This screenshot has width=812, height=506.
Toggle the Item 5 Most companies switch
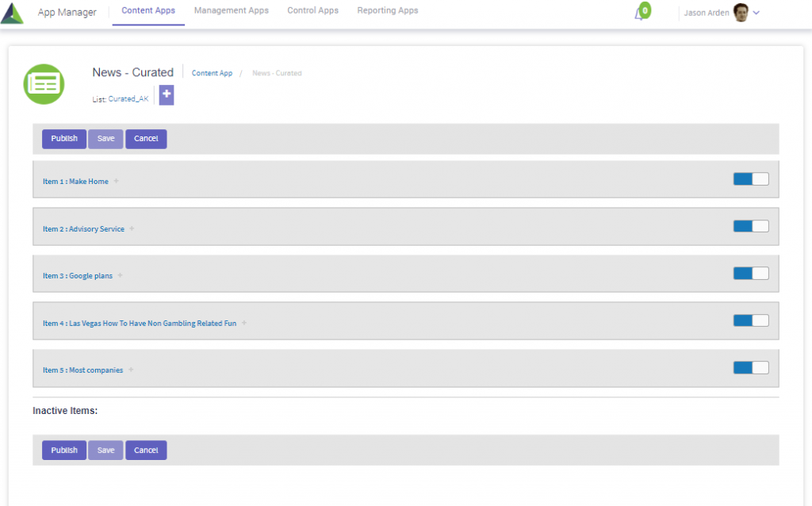pos(750,368)
